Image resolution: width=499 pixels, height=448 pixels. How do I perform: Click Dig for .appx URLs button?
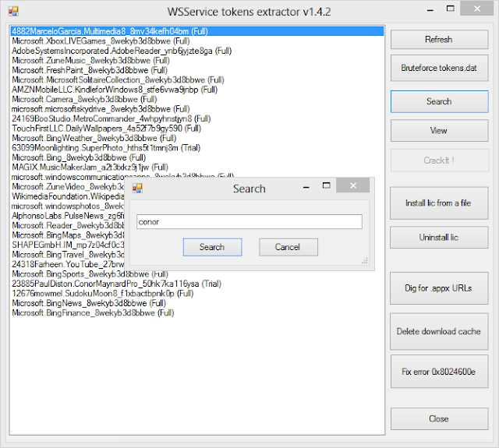click(439, 288)
